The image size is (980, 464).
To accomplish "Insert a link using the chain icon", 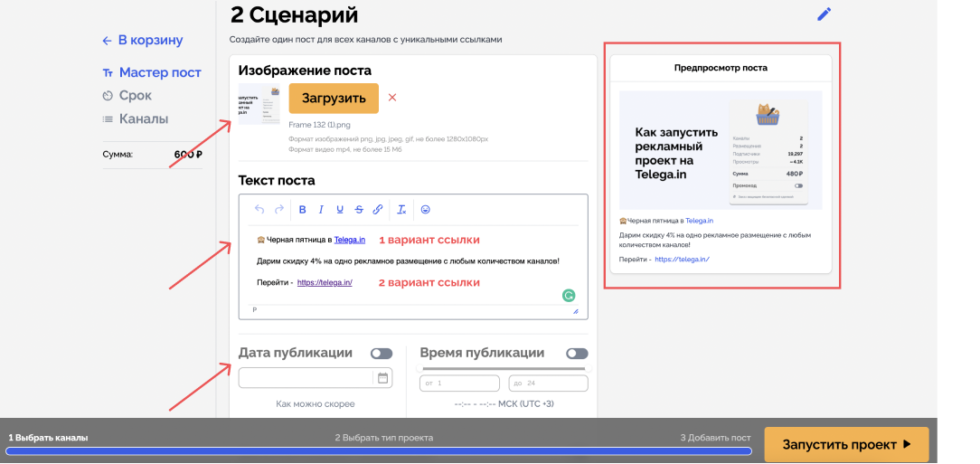I will tap(378, 210).
